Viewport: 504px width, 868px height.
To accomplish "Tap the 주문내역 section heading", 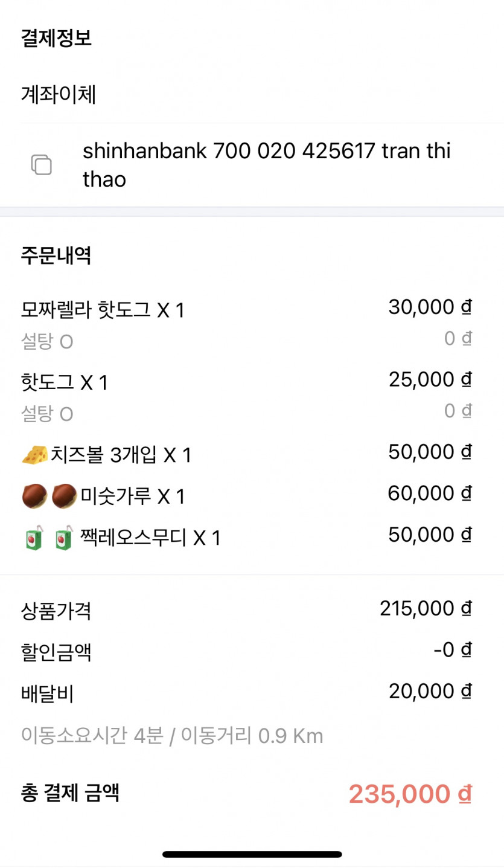I will point(56,256).
